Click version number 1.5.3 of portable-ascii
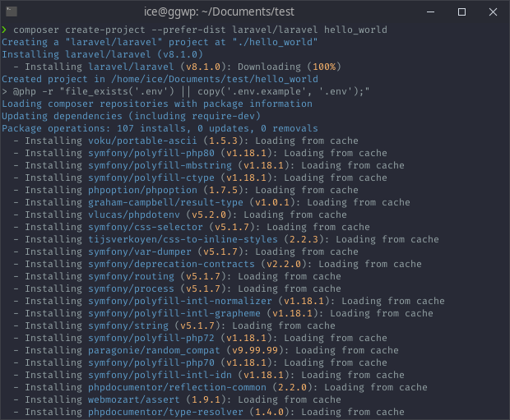Viewport: 510px width, 420px height. [223, 141]
